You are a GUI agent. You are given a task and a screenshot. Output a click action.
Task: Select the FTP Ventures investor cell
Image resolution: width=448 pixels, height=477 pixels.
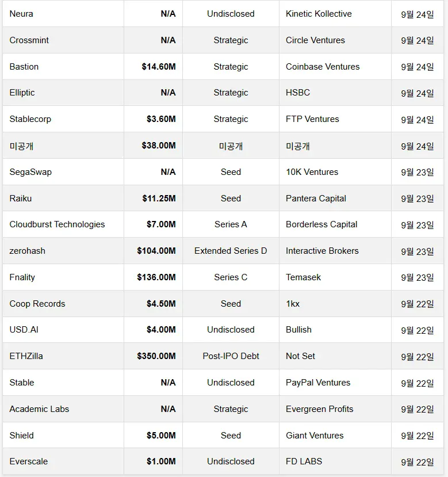312,119
